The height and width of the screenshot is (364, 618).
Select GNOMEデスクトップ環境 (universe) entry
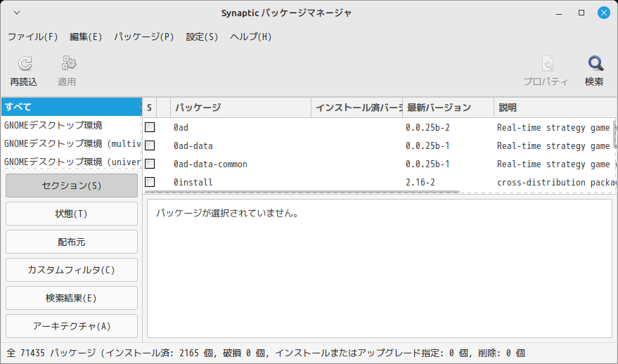[71, 162]
